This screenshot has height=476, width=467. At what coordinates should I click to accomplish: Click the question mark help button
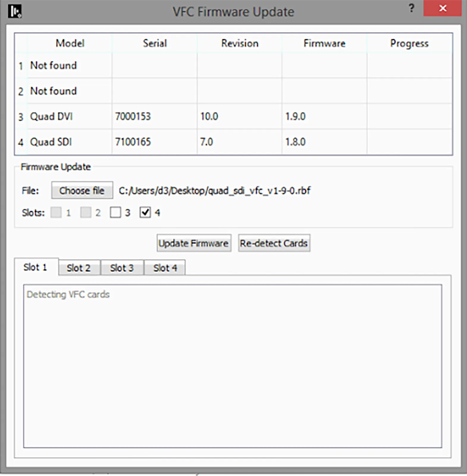pyautogui.click(x=411, y=8)
